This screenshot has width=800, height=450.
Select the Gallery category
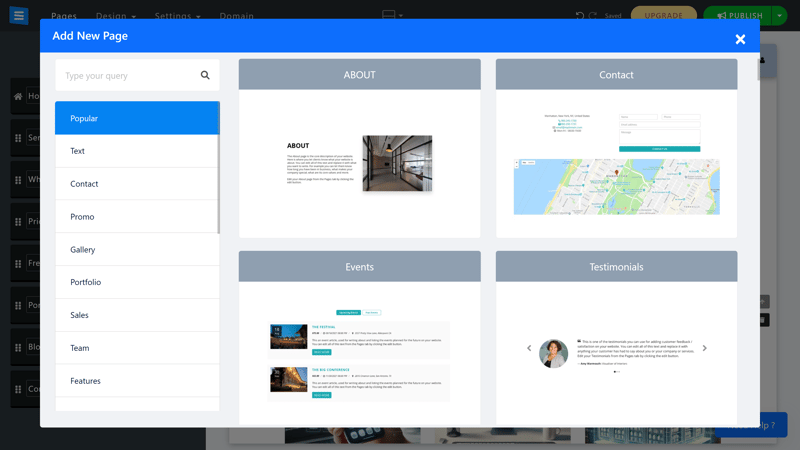pyautogui.click(x=137, y=249)
